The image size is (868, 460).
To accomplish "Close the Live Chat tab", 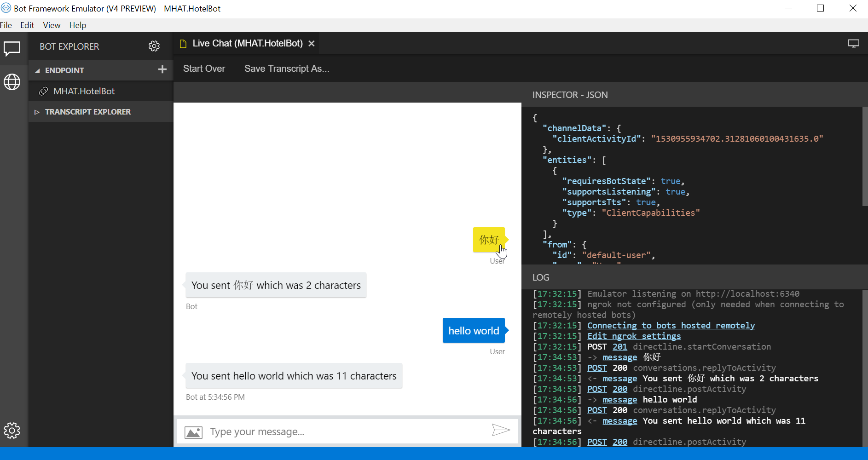I will tap(312, 44).
